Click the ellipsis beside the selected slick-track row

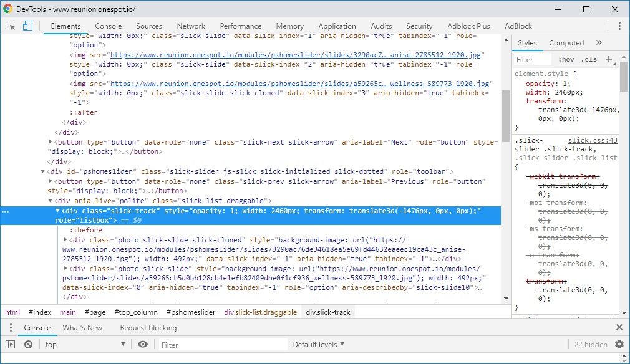tap(5, 211)
